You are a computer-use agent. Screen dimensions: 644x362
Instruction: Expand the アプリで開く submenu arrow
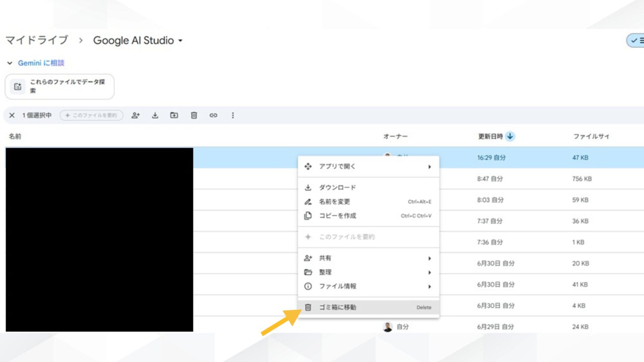430,167
